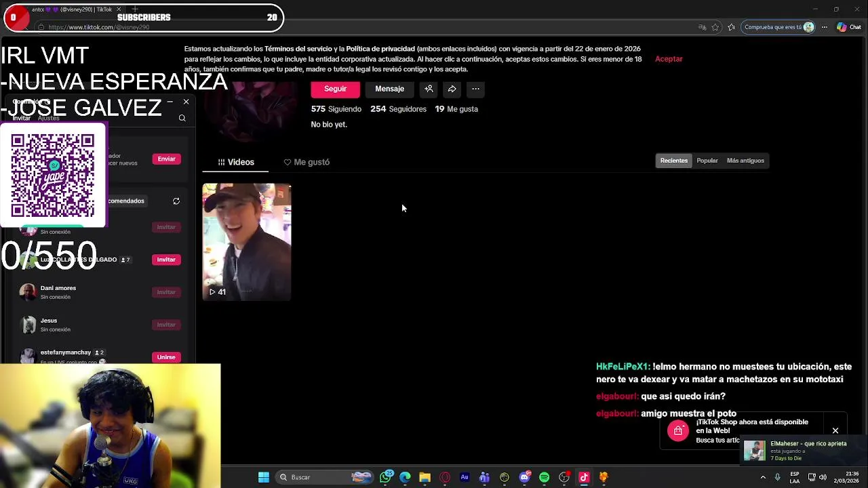868x488 pixels.
Task: Open the Política de privacidad link
Action: [380, 49]
